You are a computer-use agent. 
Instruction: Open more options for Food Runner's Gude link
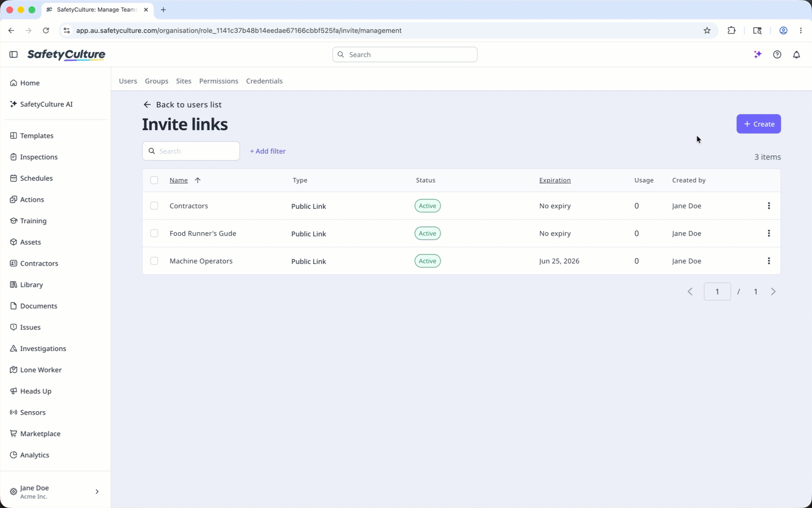(x=769, y=234)
